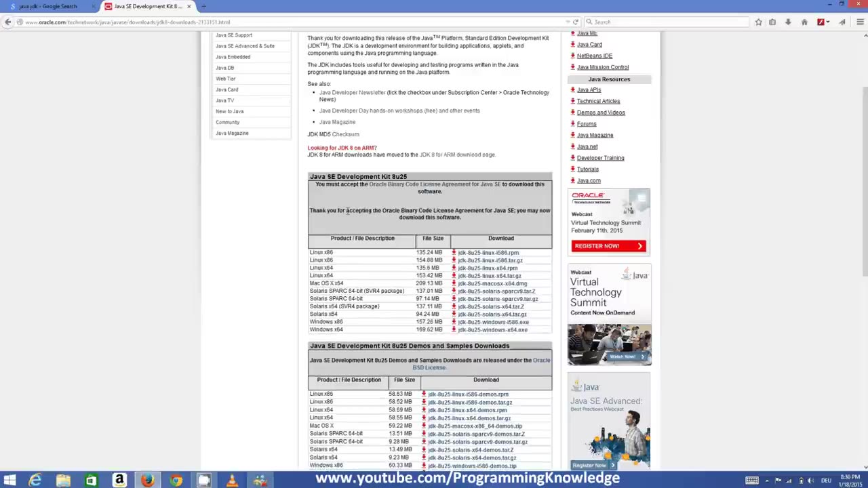This screenshot has width=868, height=488.
Task: Click the taskbar date and time
Action: pyautogui.click(x=850, y=481)
